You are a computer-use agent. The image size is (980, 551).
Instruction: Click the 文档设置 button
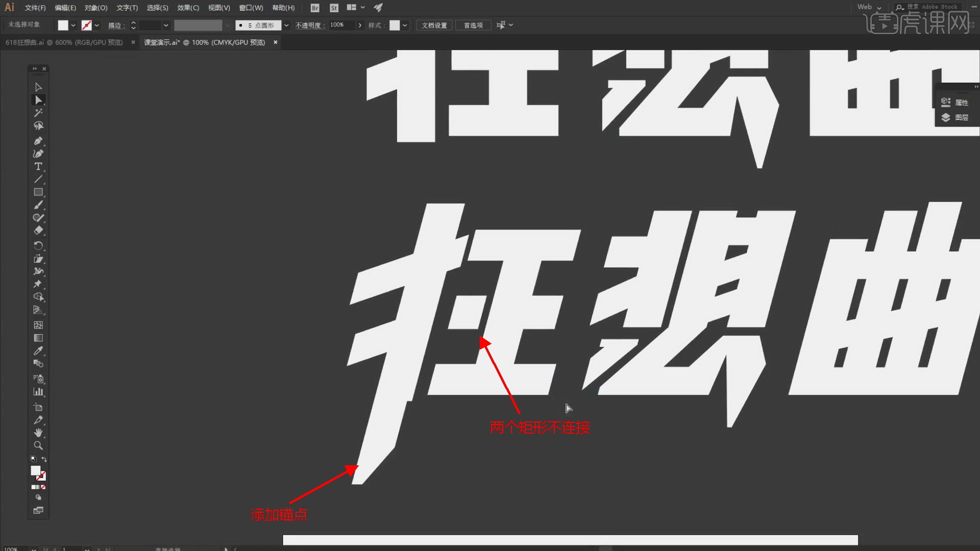434,25
